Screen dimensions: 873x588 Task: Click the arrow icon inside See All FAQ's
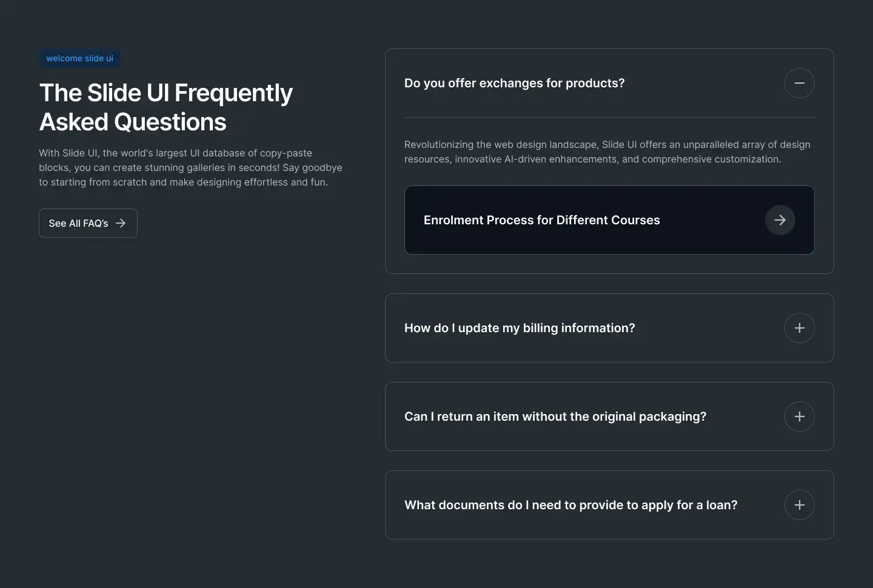point(121,223)
